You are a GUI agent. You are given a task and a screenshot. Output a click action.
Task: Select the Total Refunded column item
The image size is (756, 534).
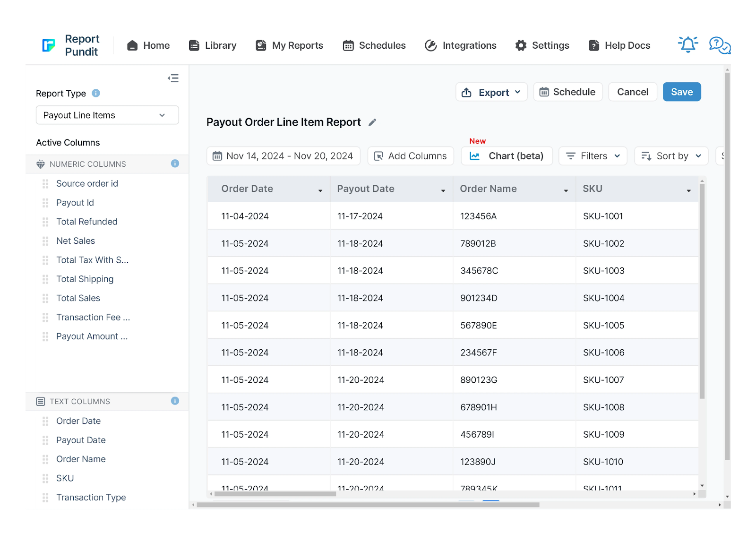(87, 222)
